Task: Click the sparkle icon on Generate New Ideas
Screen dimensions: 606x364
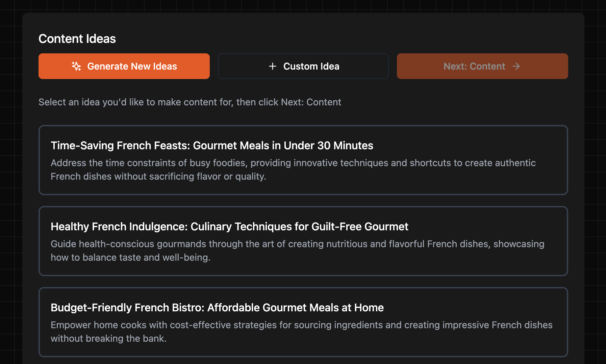Action: (x=76, y=66)
